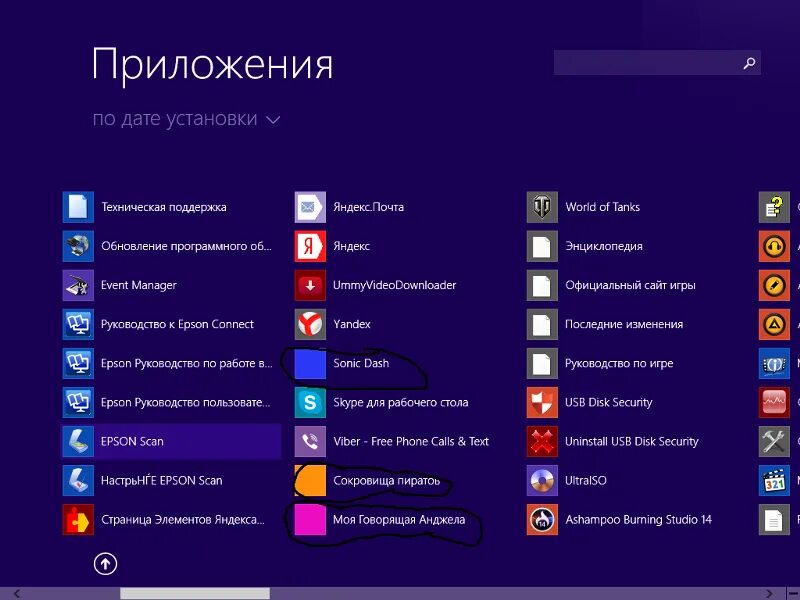Launch the UltraISO disc icon
800x600 pixels.
point(542,481)
